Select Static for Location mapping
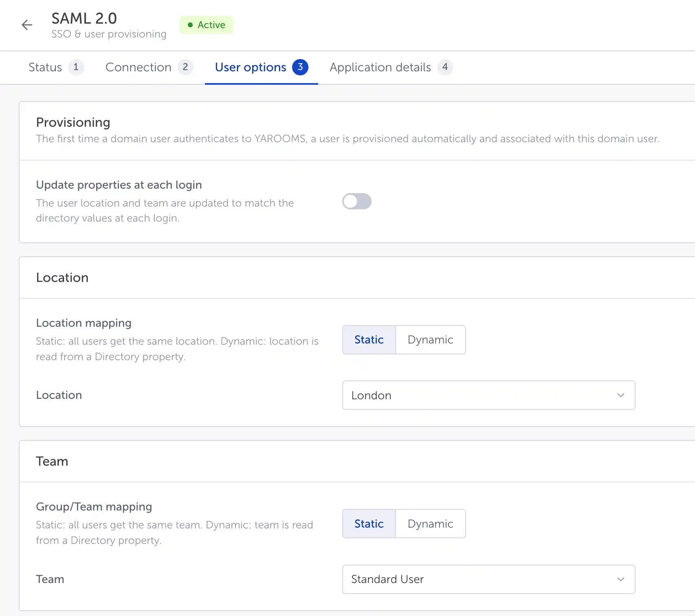The width and height of the screenshot is (695, 616). point(369,340)
